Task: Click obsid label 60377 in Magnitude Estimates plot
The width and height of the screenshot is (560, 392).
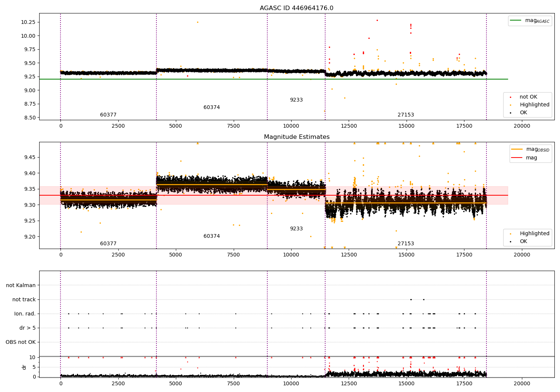Action: (x=108, y=244)
